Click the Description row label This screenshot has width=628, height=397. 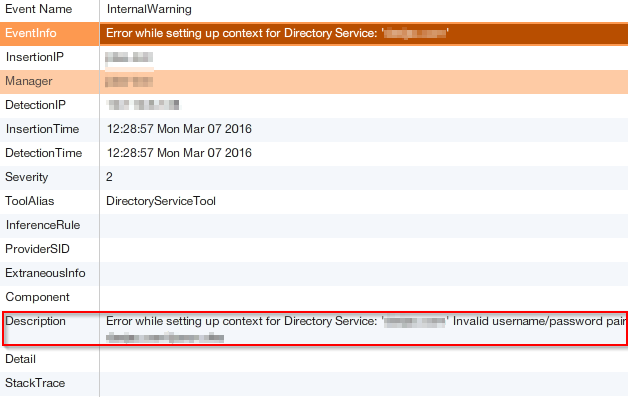(35, 321)
